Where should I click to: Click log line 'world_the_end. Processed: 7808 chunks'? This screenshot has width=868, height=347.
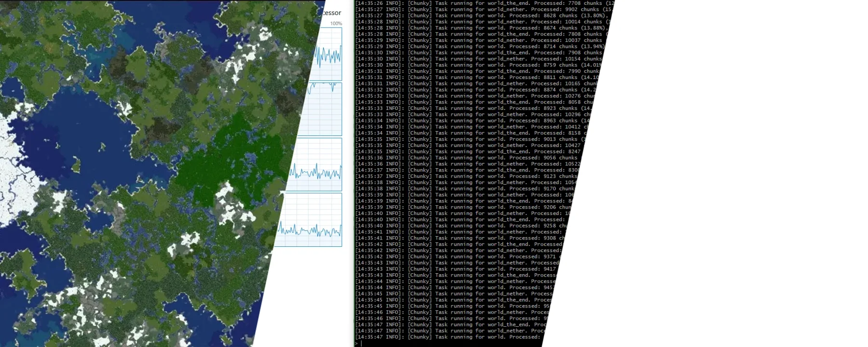tap(481, 34)
